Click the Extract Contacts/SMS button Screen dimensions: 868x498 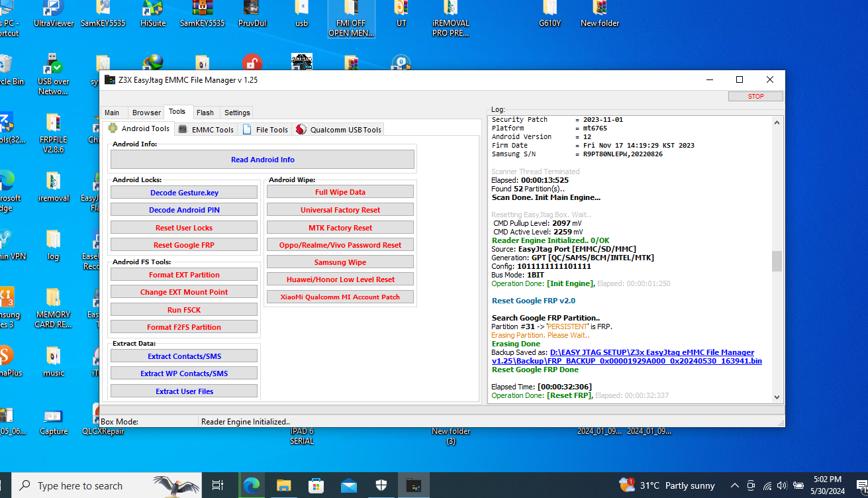184,356
